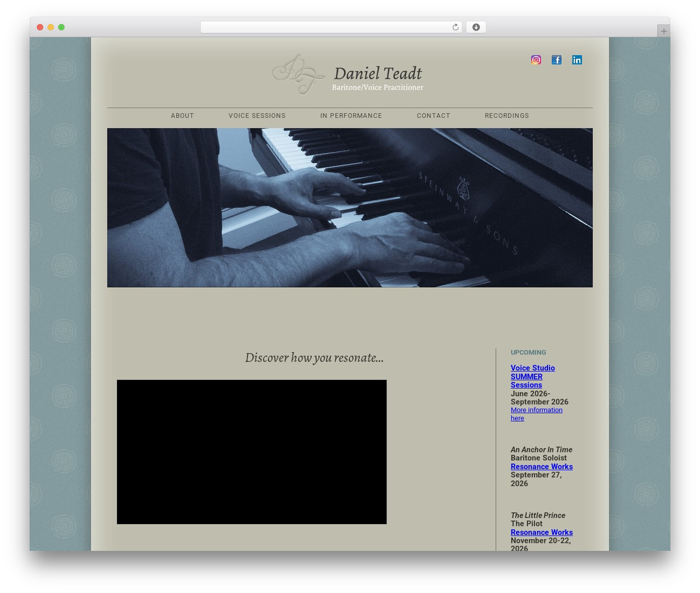The width and height of the screenshot is (700, 593).
Task: Select the text June 2026-September 2026
Action: coord(539,398)
